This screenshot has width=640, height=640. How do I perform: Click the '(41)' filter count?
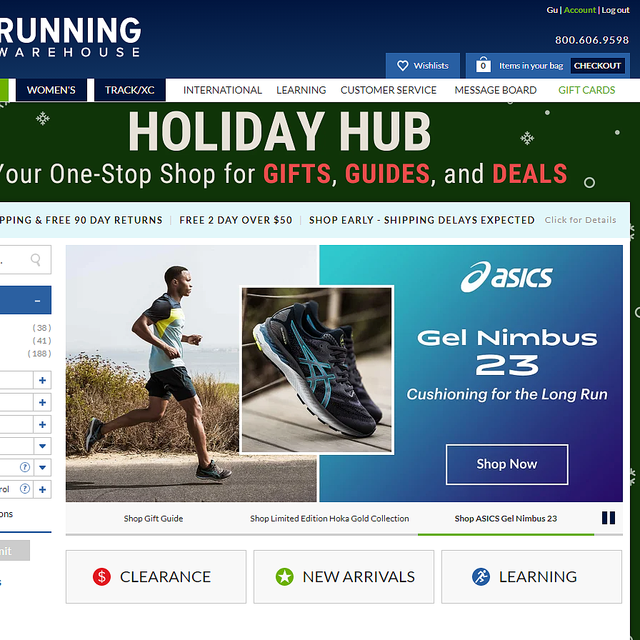pyautogui.click(x=42, y=340)
